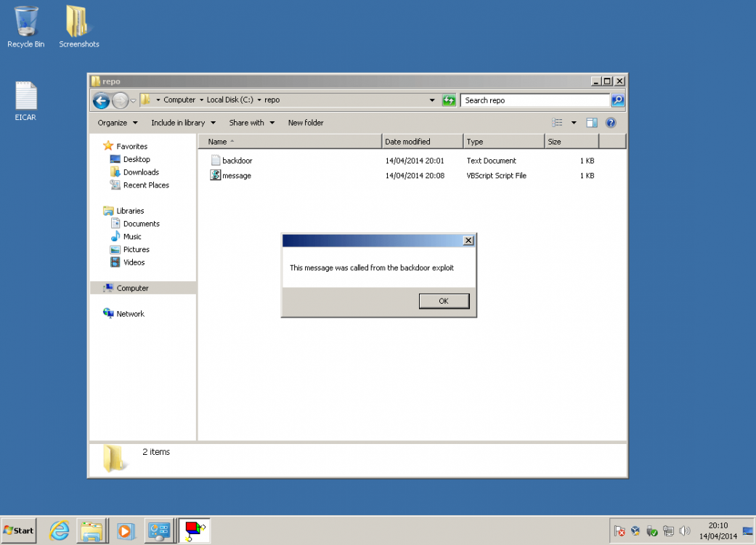The width and height of the screenshot is (756, 545).
Task: Click the Safely Remove Hardware tray icon
Action: [652, 531]
